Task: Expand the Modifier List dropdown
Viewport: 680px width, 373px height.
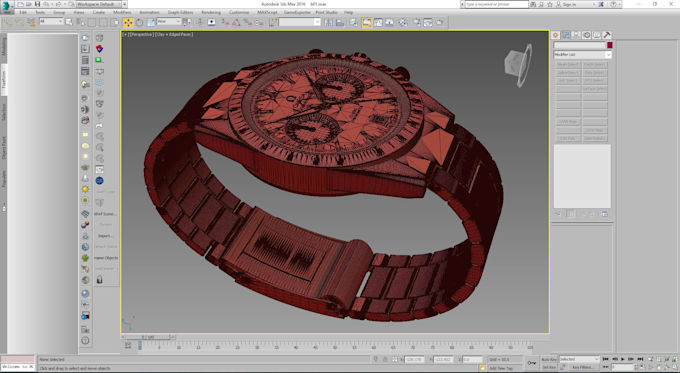Action: (582, 55)
